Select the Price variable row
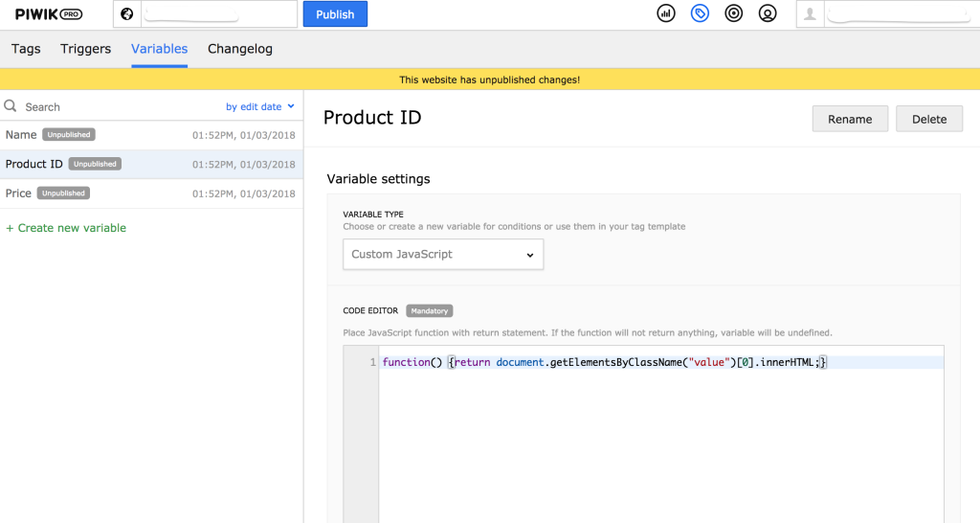The width and height of the screenshot is (980, 523). tap(151, 193)
